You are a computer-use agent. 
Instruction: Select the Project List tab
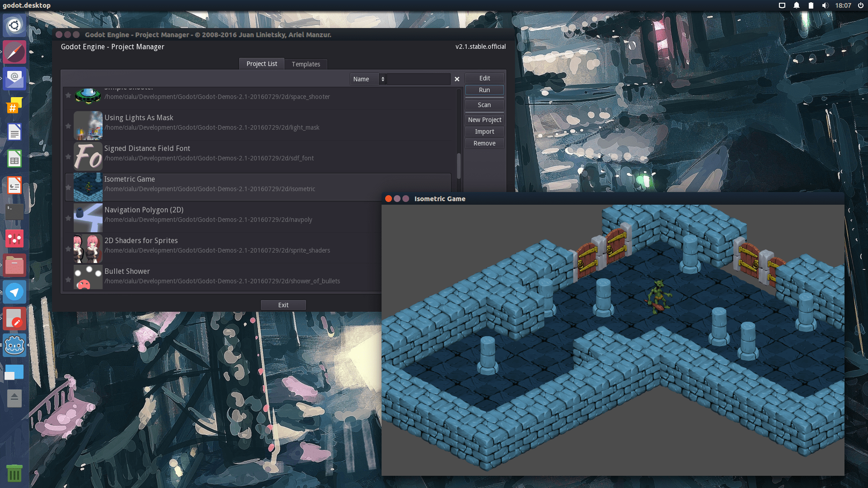[x=261, y=64]
